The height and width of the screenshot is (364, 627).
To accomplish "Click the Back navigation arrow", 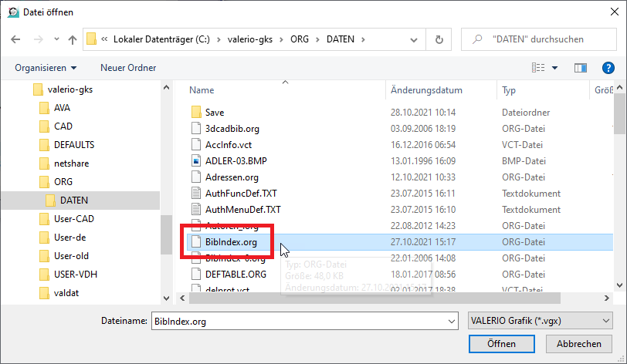I will tap(15, 39).
